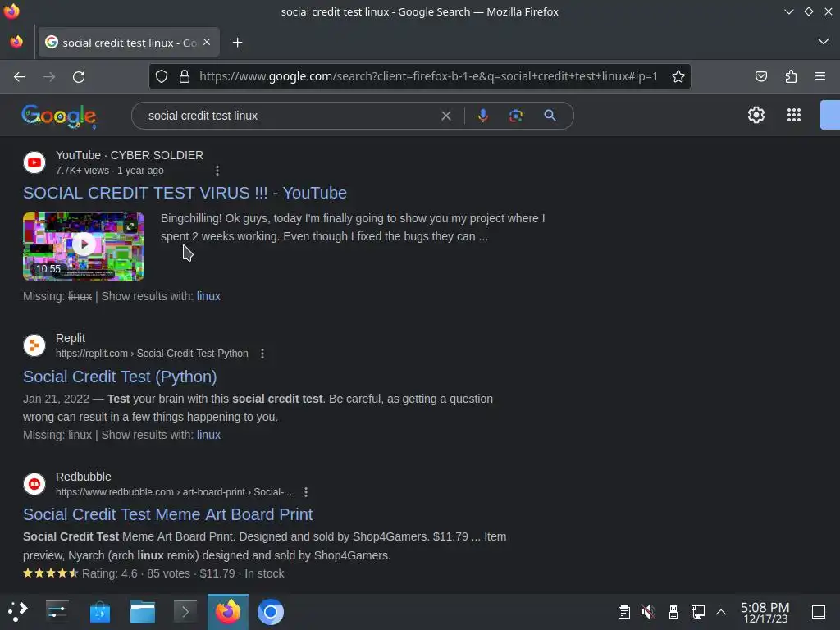840x630 pixels.
Task: Open the Firefox hamburger menu
Action: pyautogui.click(x=820, y=76)
